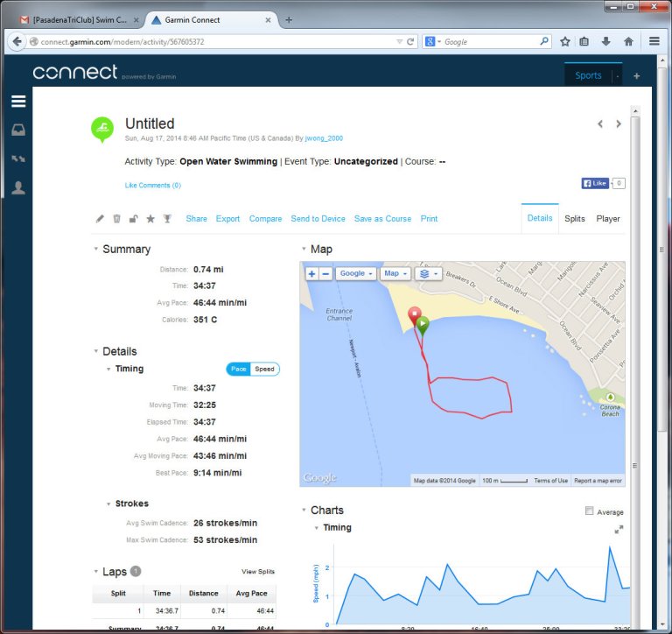The width and height of the screenshot is (672, 634).
Task: Reload the page in browser
Action: [x=410, y=42]
